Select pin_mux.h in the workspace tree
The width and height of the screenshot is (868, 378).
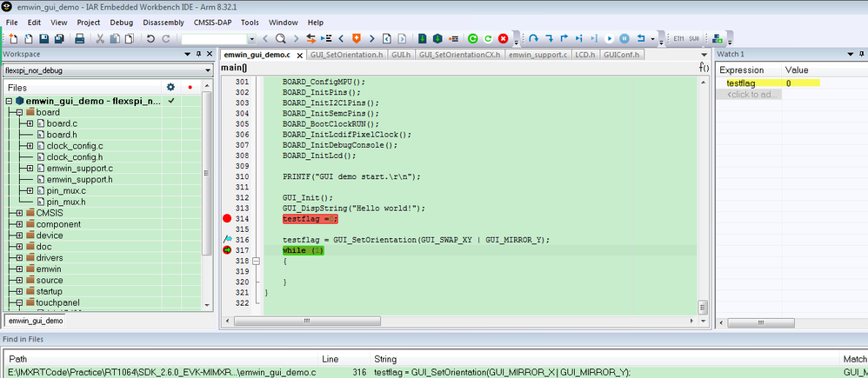(66, 202)
